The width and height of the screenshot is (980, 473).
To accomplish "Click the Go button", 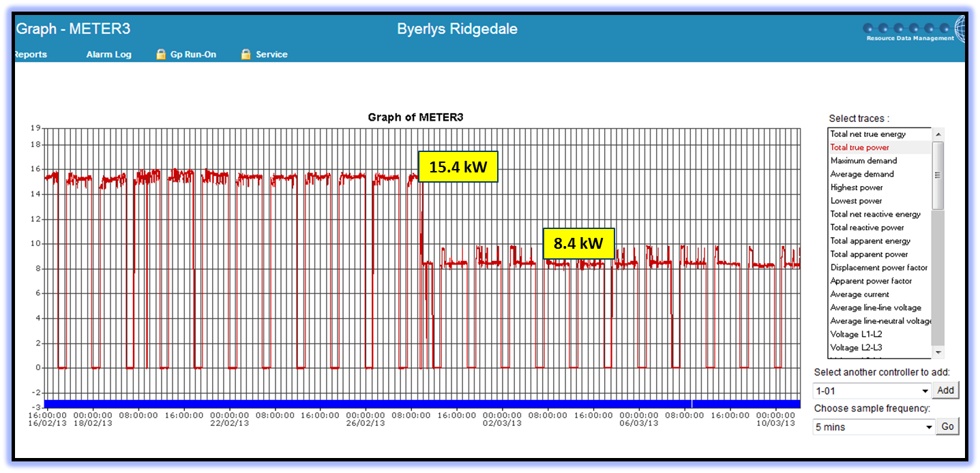I will point(947,427).
